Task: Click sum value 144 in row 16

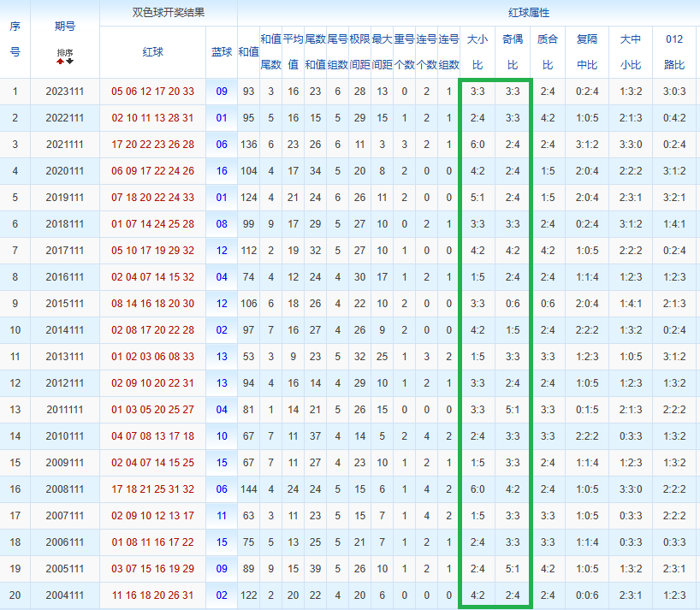Action: click(x=249, y=489)
